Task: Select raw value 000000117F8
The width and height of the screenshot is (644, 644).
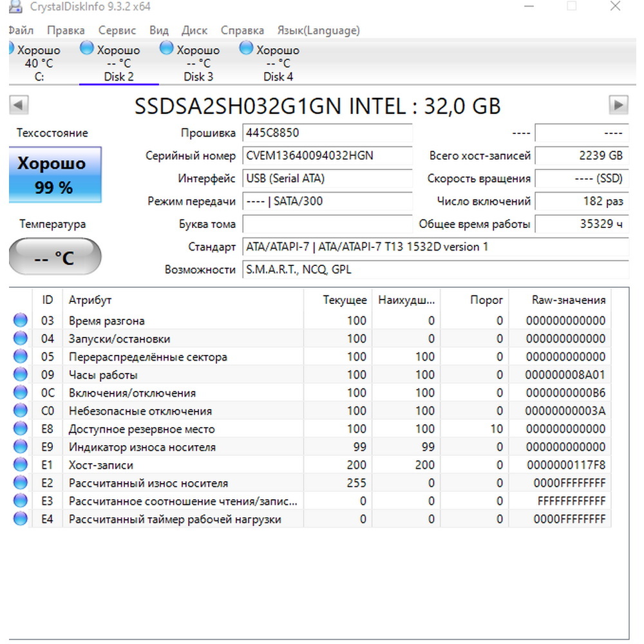Action: coord(566,465)
